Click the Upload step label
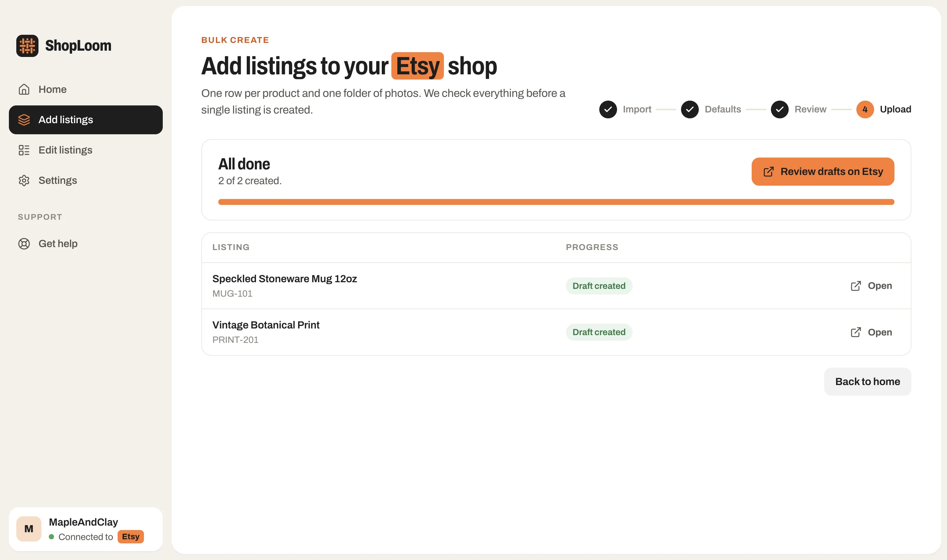 point(895,109)
